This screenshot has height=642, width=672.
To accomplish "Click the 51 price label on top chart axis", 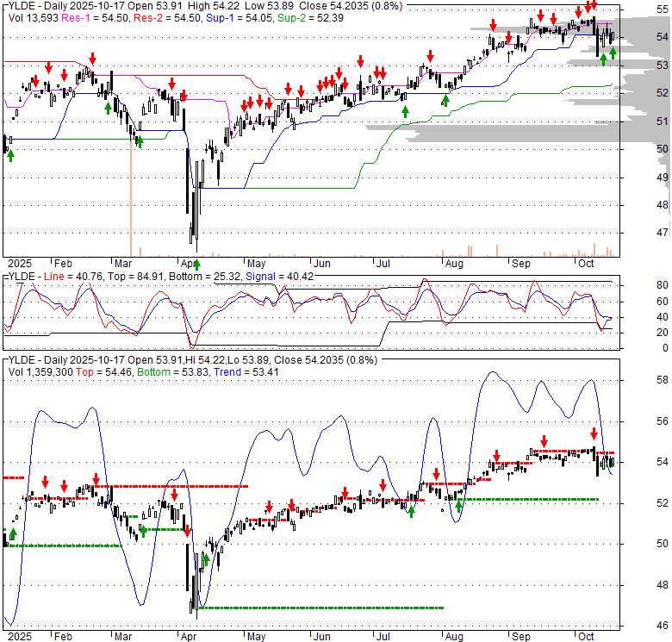I will tap(663, 122).
